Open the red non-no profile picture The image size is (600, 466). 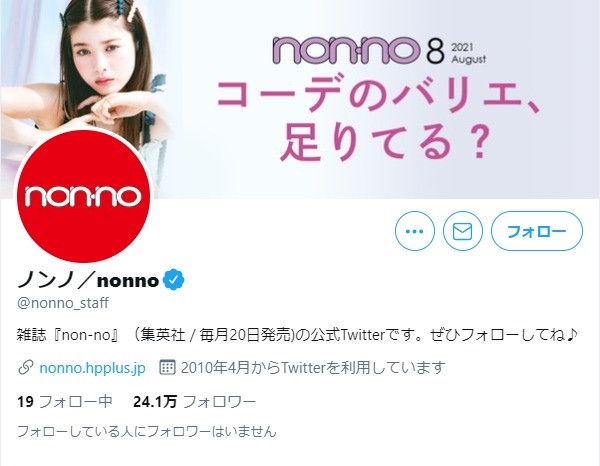[83, 195]
